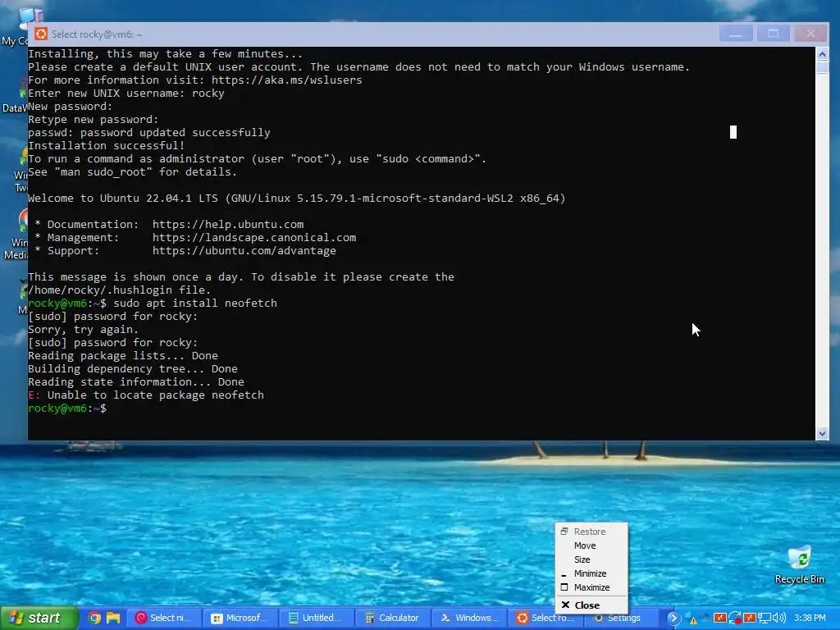Click the "Sorry, try again." line
Screen dimensions: 840x630
[x=83, y=329]
